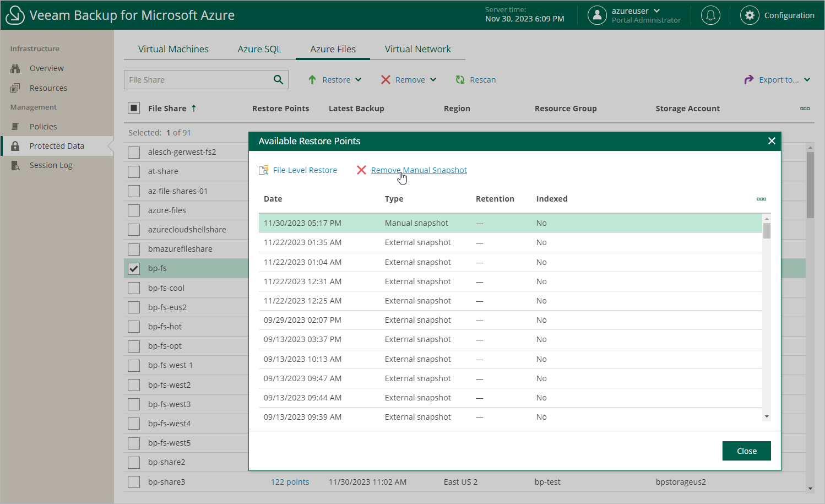Click the File-Level Restore icon
The image size is (825, 504).
click(x=264, y=170)
